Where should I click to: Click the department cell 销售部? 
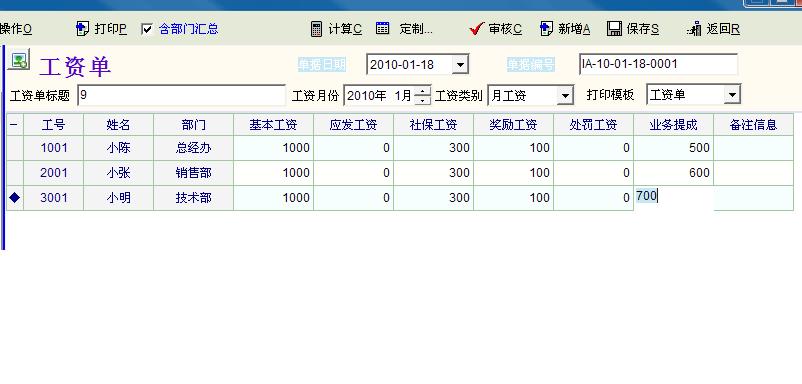pos(193,173)
